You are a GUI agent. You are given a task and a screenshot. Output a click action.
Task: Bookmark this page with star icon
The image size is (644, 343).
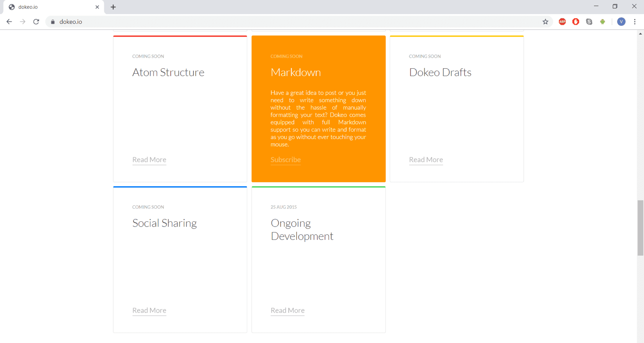[545, 22]
